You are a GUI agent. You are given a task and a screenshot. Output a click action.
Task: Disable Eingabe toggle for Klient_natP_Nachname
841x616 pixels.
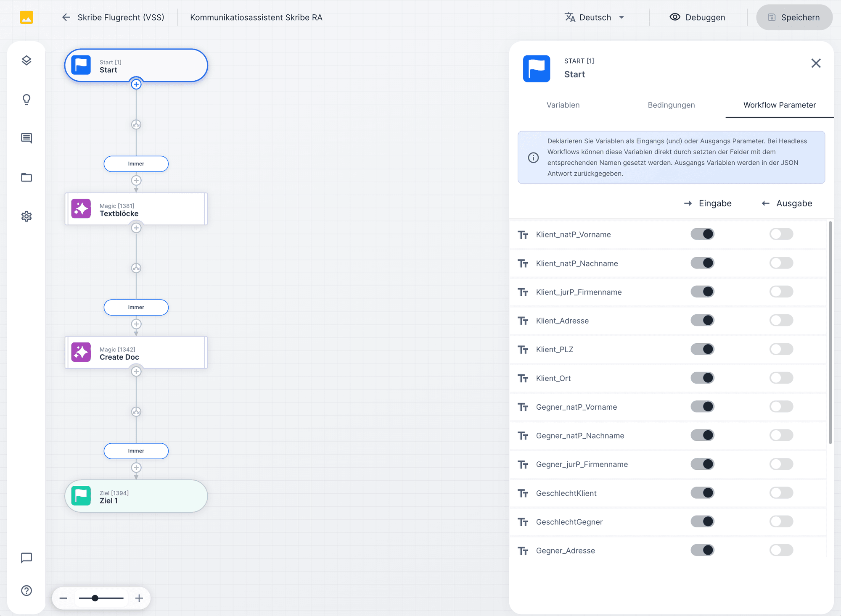(703, 263)
